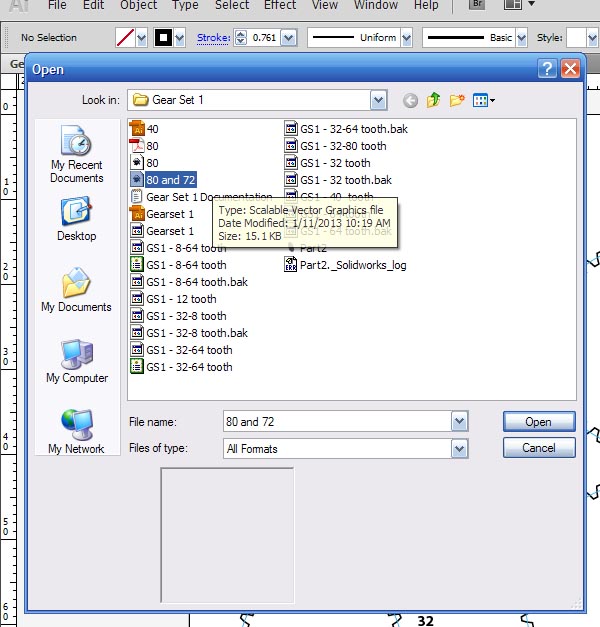Select GS1 - 32-8 tooth.bak file
Screen dimensions: 600x627
[189, 333]
